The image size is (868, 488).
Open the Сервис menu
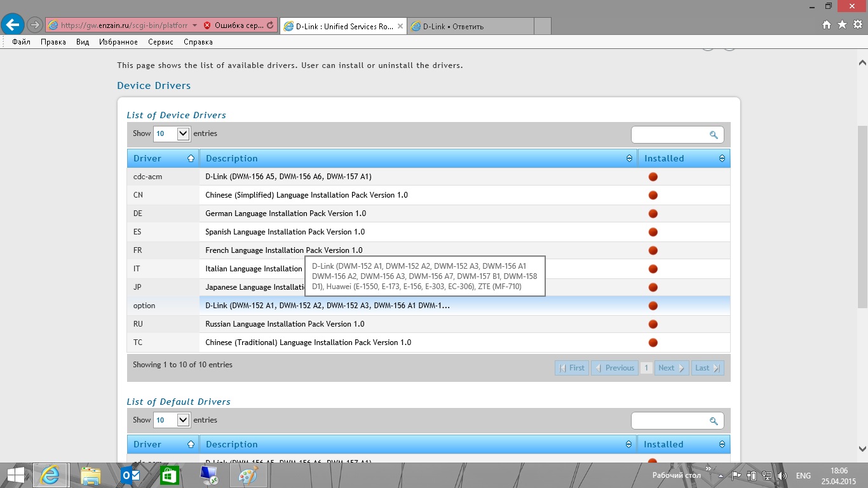click(161, 42)
